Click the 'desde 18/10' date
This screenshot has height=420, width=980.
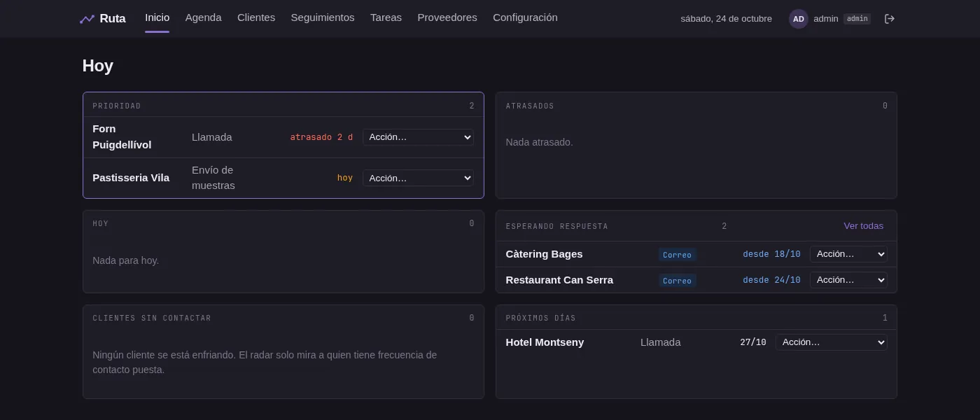pyautogui.click(x=771, y=254)
